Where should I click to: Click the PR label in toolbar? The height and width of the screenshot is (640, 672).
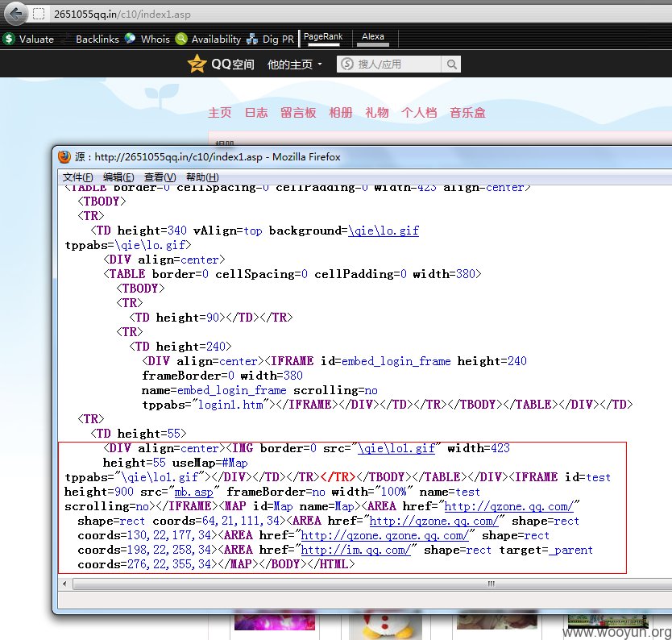click(288, 39)
